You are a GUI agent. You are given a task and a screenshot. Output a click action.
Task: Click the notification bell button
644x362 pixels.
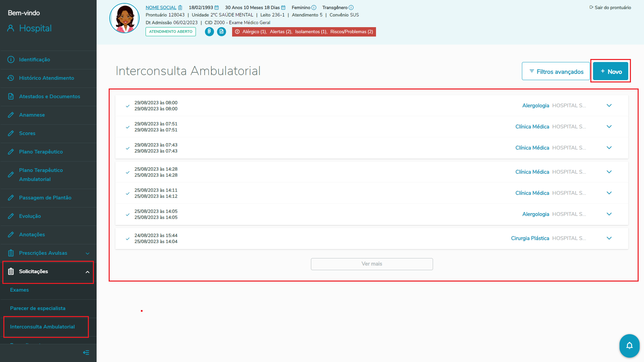point(629,346)
